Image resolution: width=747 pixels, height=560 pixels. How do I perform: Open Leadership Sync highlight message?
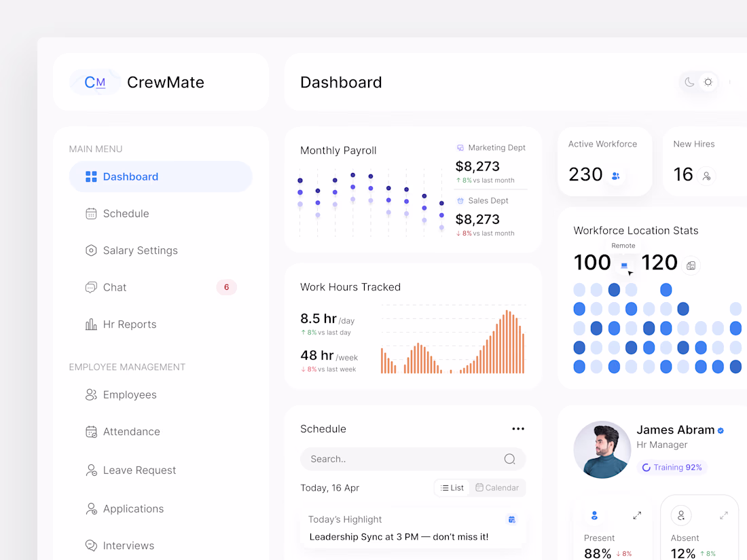[x=399, y=537]
